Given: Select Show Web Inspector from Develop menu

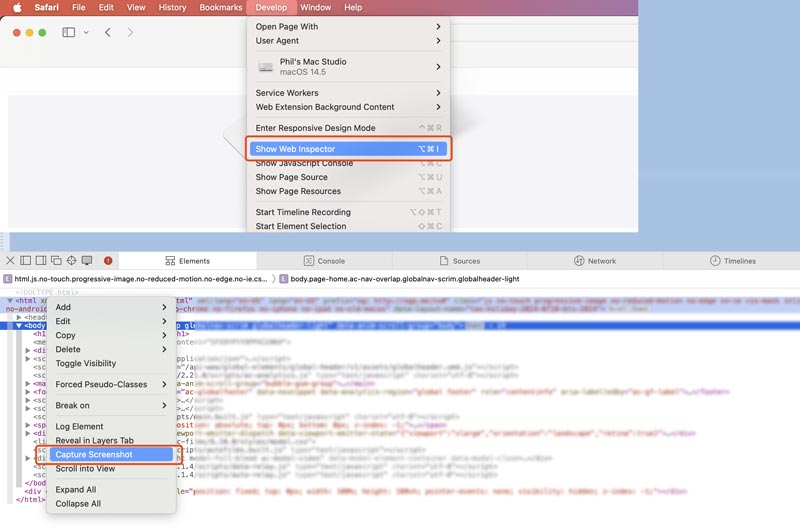Looking at the screenshot, I should [348, 149].
